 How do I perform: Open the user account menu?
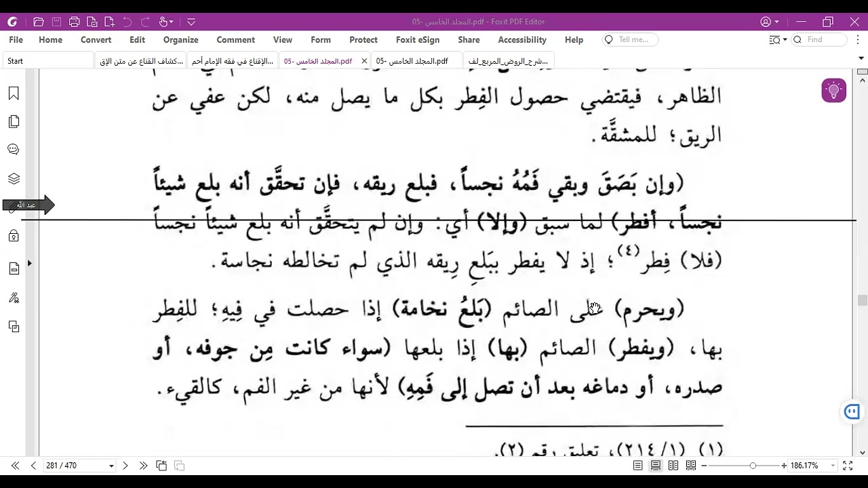[x=770, y=22]
